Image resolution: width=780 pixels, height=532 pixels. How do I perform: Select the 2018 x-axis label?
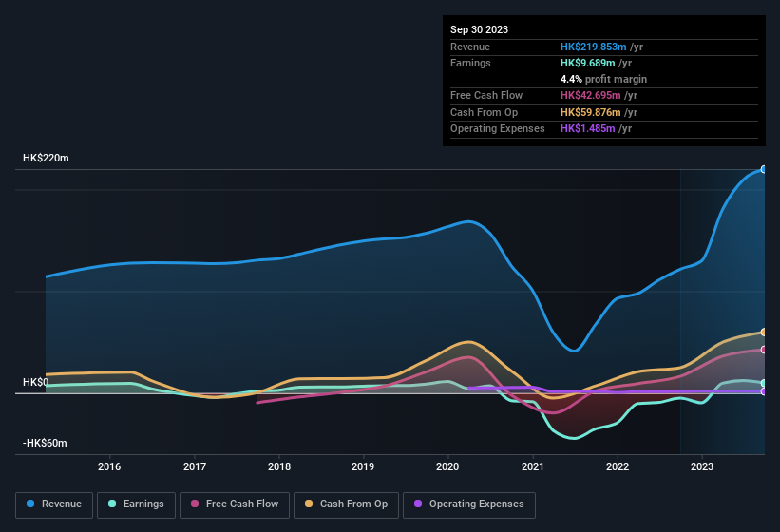point(279,466)
